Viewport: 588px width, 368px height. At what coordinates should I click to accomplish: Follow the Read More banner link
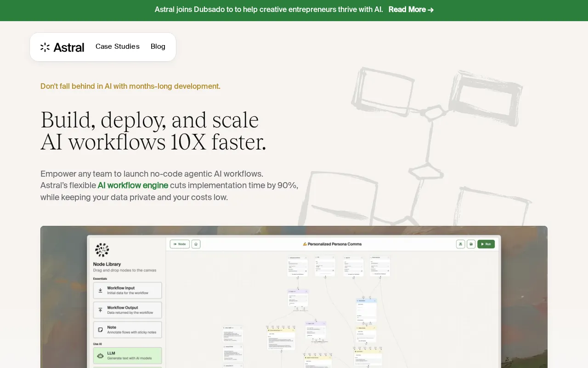pos(411,10)
